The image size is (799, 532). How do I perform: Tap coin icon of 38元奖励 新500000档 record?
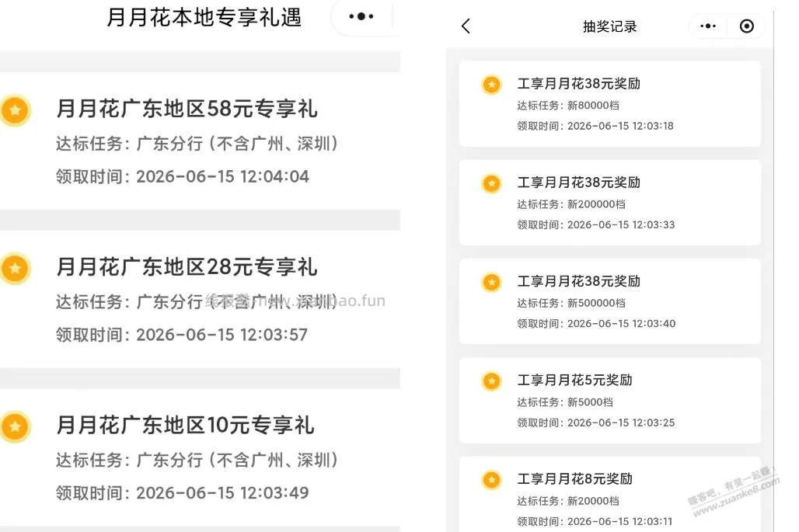[492, 282]
